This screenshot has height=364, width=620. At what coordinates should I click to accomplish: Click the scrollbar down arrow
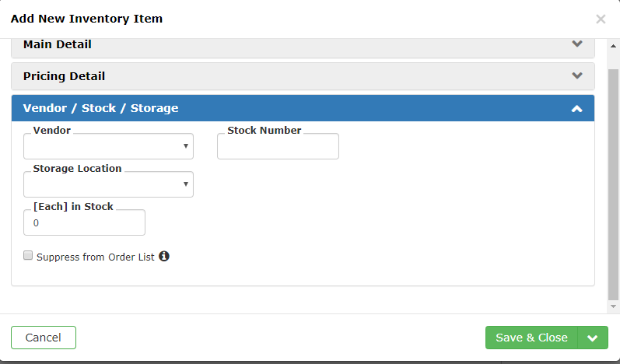613,306
